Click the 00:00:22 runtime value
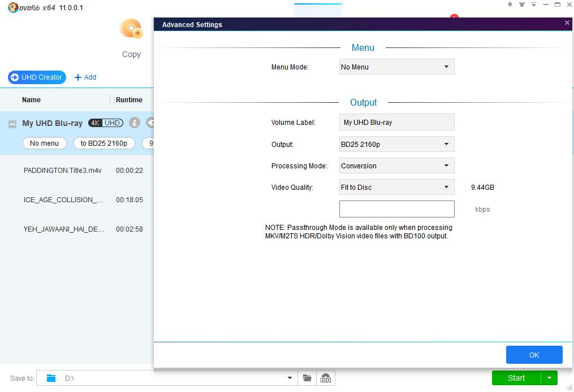The height and width of the screenshot is (392, 574). tap(130, 171)
